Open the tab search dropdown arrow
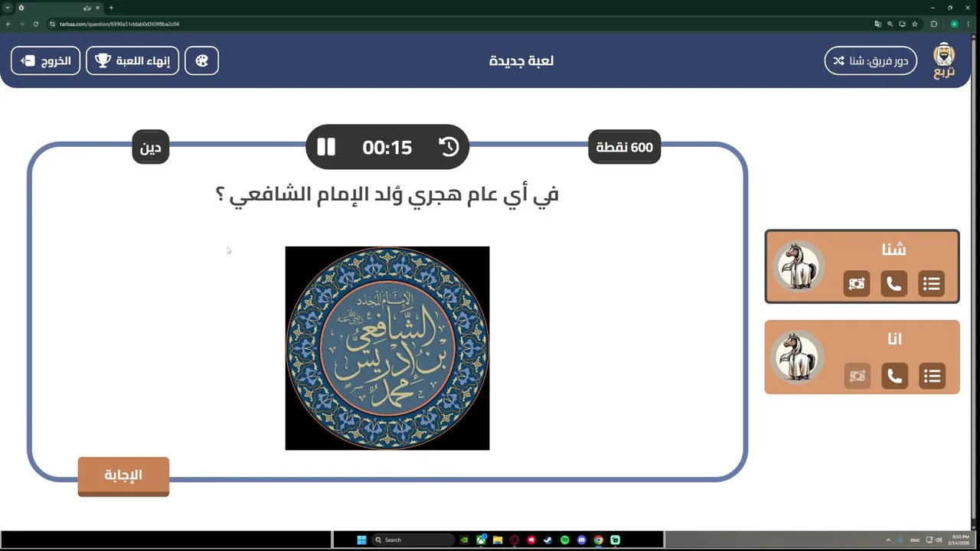This screenshot has height=551, width=980. tap(8, 8)
